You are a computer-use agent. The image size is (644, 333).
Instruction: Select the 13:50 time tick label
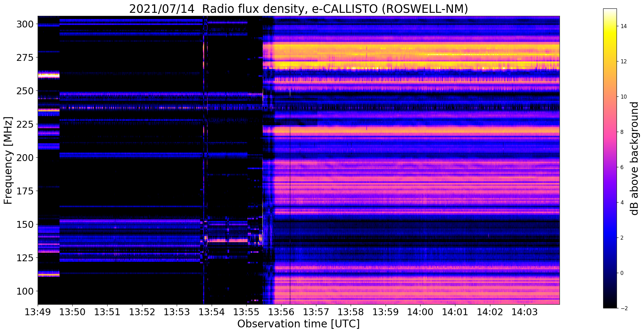73,312
